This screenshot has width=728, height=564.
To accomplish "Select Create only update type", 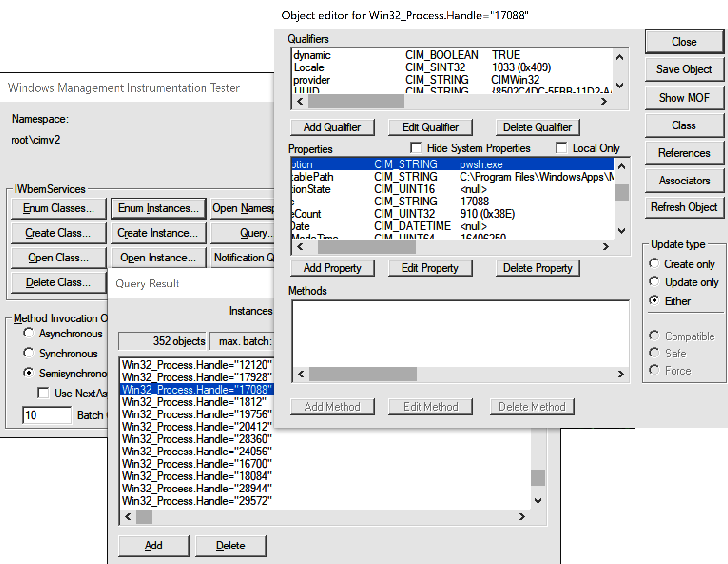I will [x=654, y=264].
